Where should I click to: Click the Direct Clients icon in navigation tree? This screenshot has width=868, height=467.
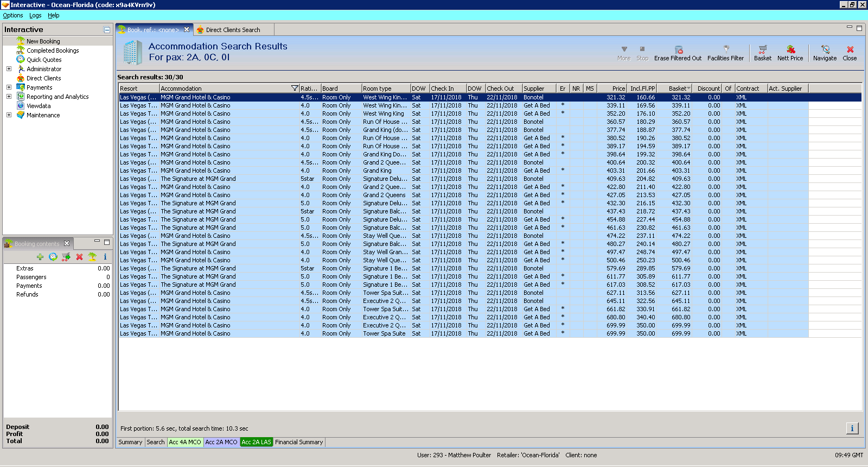click(21, 78)
